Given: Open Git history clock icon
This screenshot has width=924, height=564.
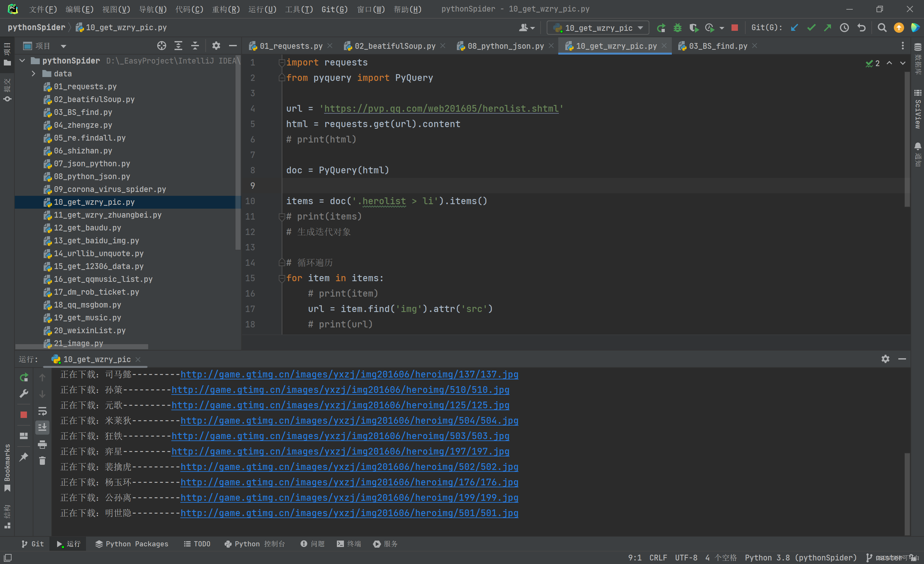Looking at the screenshot, I should click(x=844, y=28).
